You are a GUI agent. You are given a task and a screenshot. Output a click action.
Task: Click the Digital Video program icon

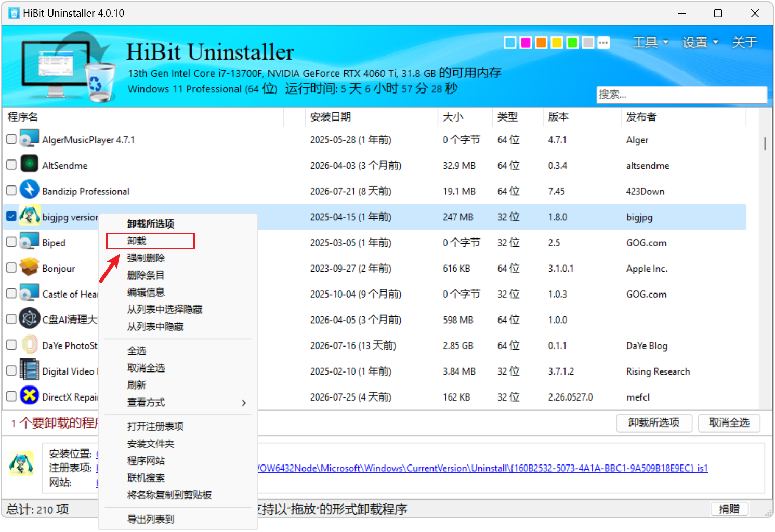(29, 370)
